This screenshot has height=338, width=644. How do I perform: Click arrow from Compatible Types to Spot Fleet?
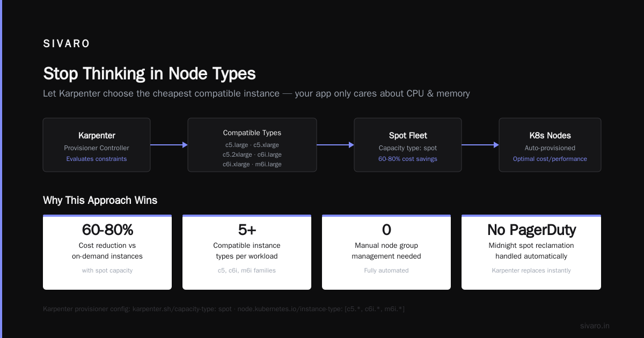pyautogui.click(x=335, y=145)
